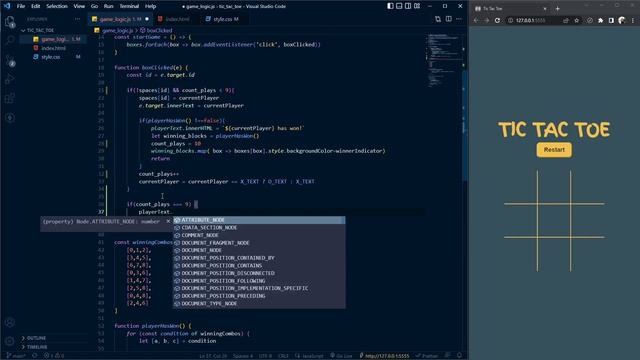Click the editor minimap
The height and width of the screenshot is (360, 640).
444,61
